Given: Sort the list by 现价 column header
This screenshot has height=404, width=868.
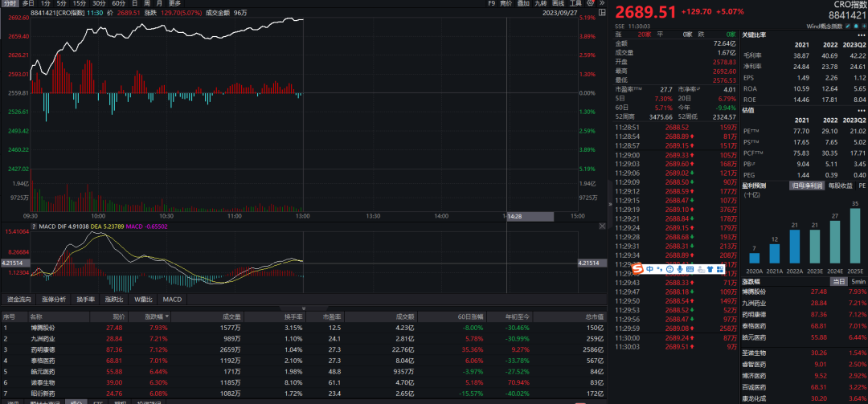Looking at the screenshot, I should 119,317.
